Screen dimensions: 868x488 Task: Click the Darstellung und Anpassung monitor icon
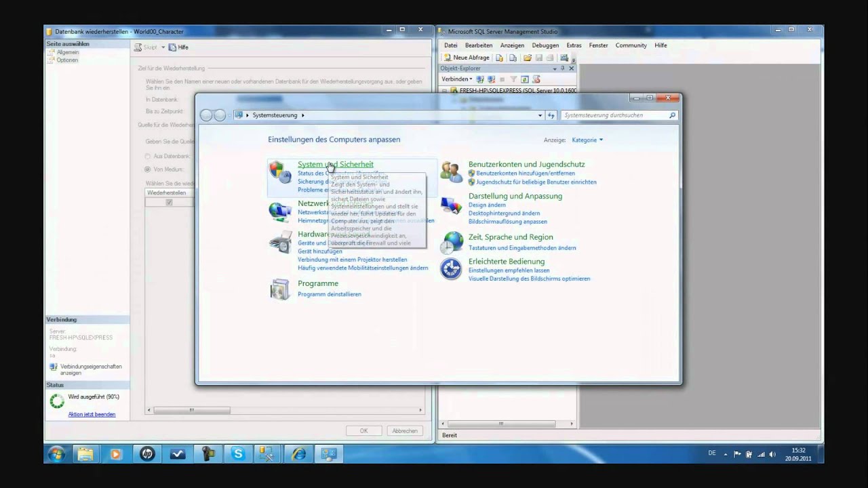pyautogui.click(x=451, y=205)
